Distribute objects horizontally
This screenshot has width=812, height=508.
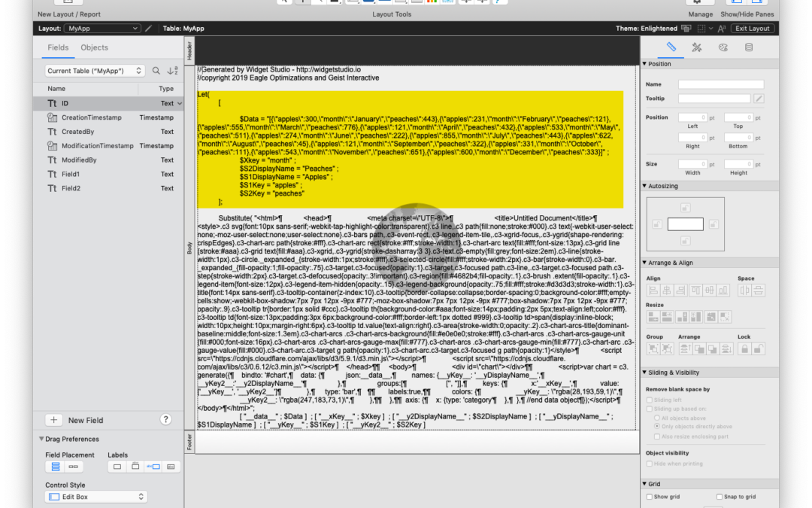[744, 291]
